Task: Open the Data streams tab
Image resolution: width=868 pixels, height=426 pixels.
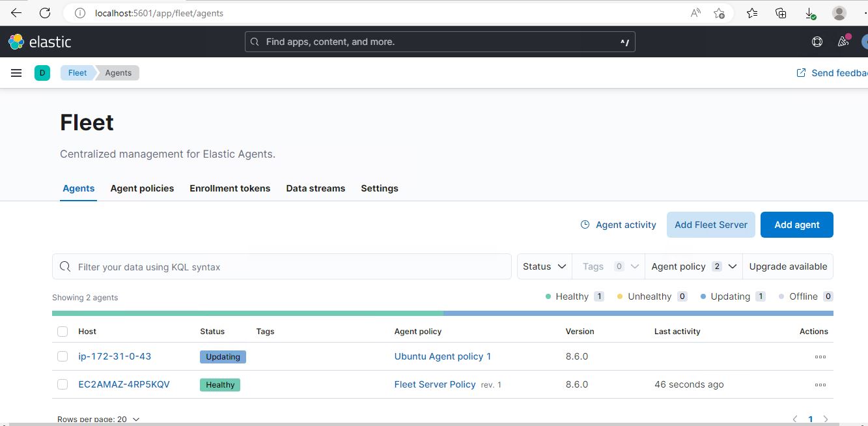Action: (x=315, y=188)
